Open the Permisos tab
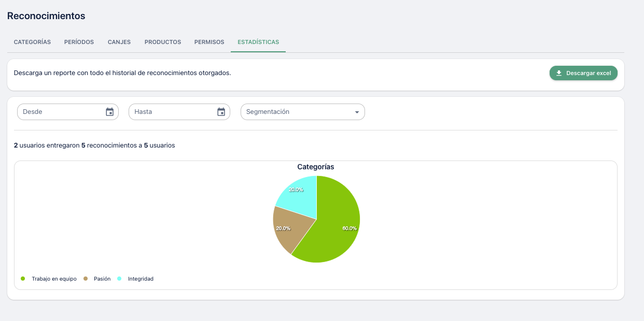The width and height of the screenshot is (644, 321). click(209, 42)
